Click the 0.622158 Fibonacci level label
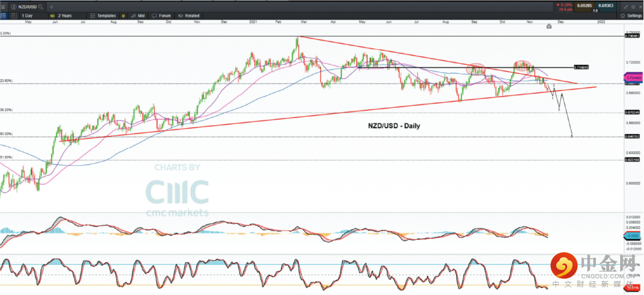 coord(633,160)
